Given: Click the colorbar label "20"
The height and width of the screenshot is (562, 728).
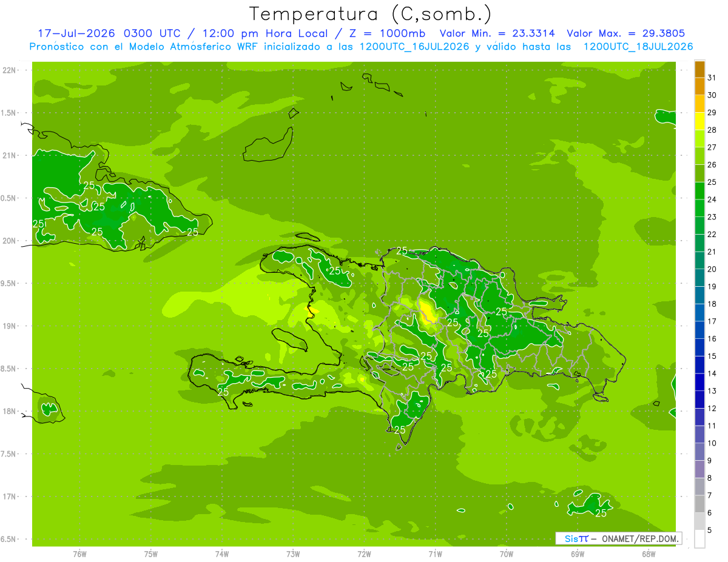Looking at the screenshot, I should [x=712, y=269].
